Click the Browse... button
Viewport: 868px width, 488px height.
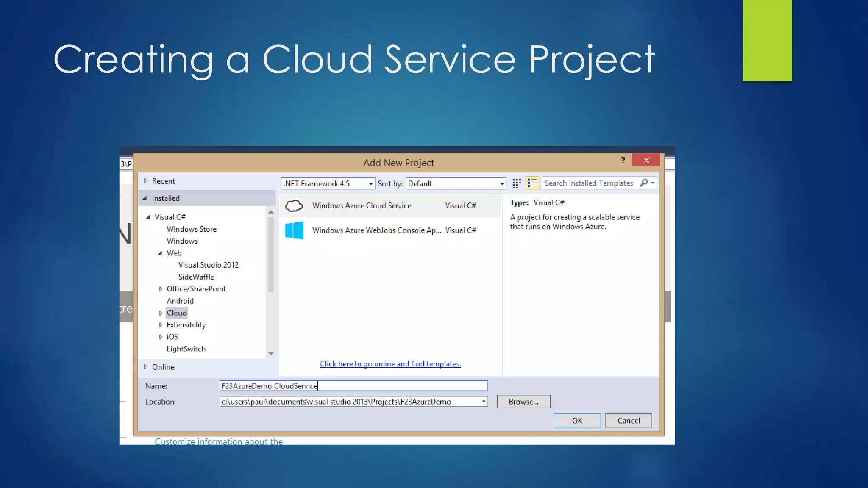point(523,402)
